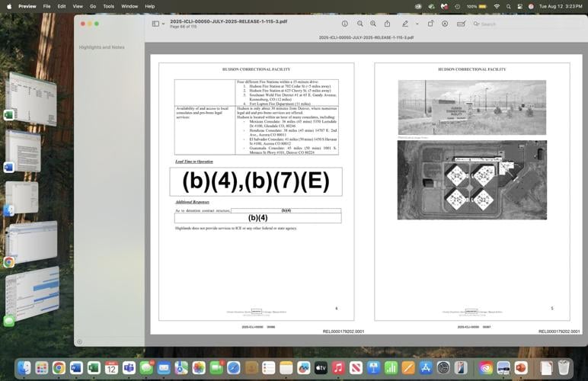This screenshot has width=588, height=381.
Task: Open the Edit menu
Action: pyautogui.click(x=62, y=6)
